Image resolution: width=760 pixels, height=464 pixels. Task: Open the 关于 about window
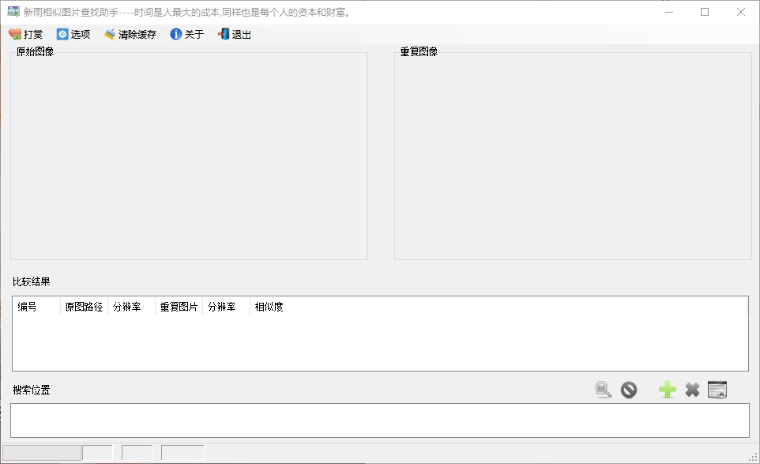tap(187, 34)
